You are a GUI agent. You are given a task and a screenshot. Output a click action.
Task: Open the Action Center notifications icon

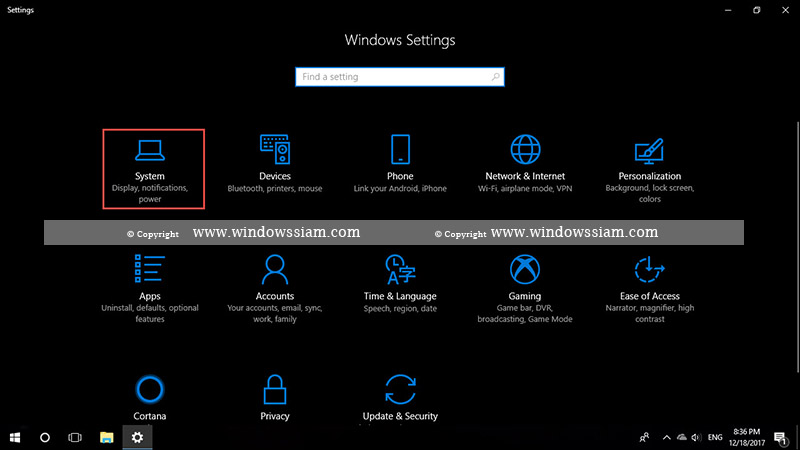pos(781,438)
